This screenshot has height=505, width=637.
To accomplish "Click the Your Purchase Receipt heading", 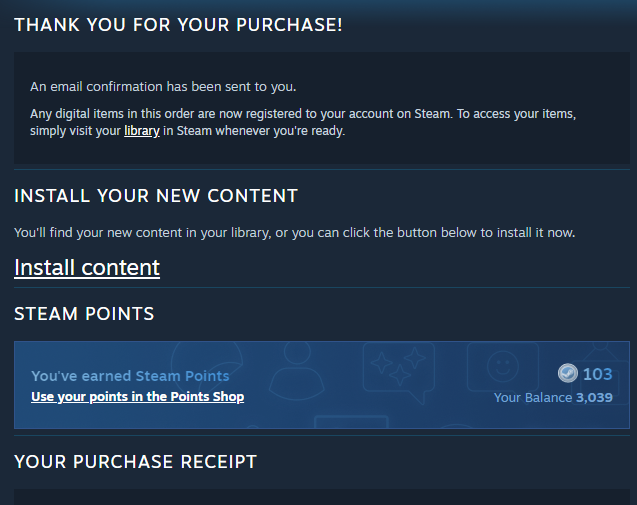I will (x=135, y=462).
